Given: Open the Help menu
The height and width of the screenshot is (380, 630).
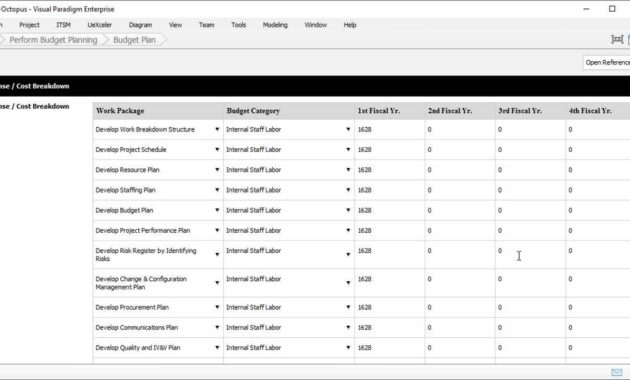Looking at the screenshot, I should (350, 25).
